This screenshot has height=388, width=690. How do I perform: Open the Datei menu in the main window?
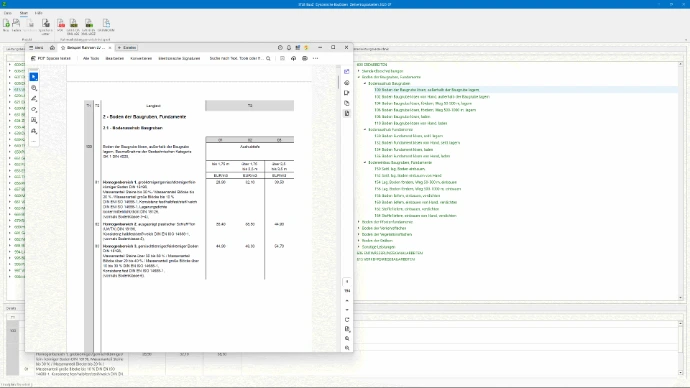tap(8, 13)
